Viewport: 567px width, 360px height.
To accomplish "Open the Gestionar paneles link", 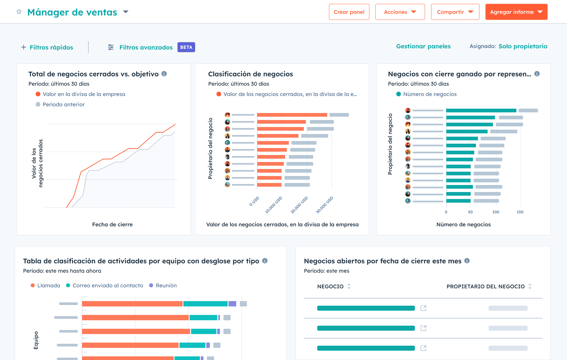I will 423,46.
